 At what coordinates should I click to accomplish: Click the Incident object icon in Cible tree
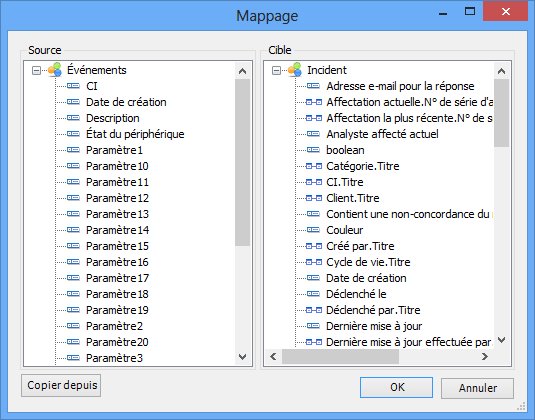pos(295,70)
